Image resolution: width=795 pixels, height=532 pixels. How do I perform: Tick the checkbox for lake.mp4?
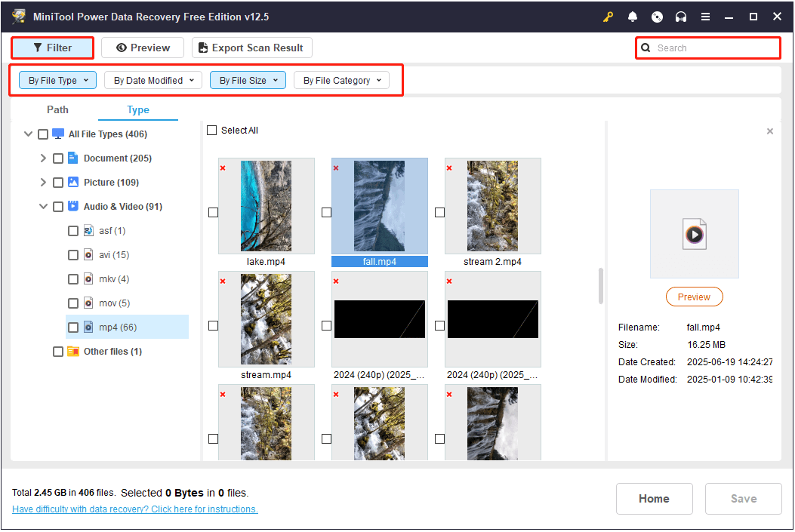213,213
